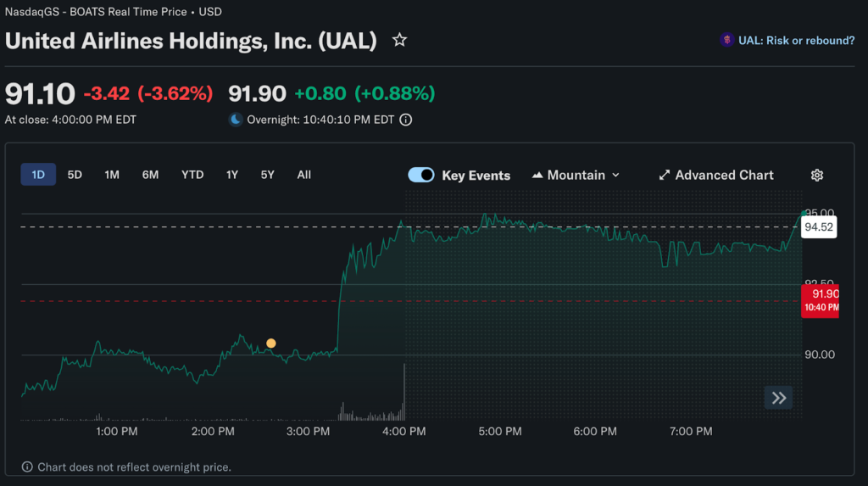868x486 pixels.
Task: Click the UAL analysis purple badge icon
Action: pos(726,40)
